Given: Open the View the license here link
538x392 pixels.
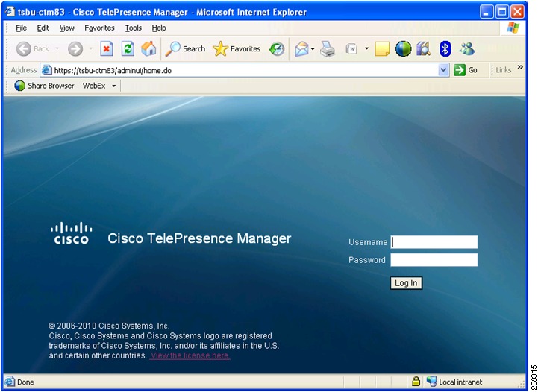Looking at the screenshot, I should click(x=190, y=355).
